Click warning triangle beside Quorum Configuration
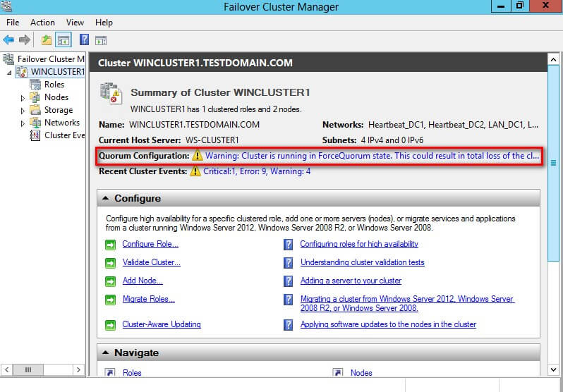563x392 pixels. coord(197,155)
